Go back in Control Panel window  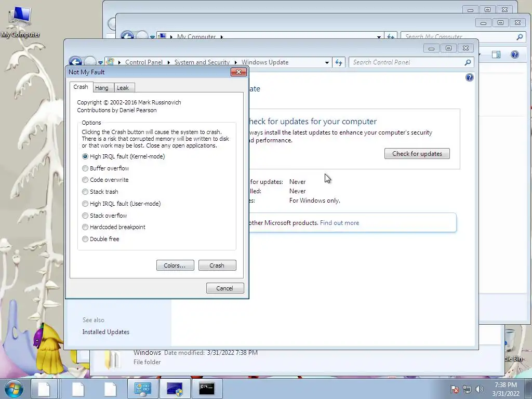pyautogui.click(x=75, y=61)
